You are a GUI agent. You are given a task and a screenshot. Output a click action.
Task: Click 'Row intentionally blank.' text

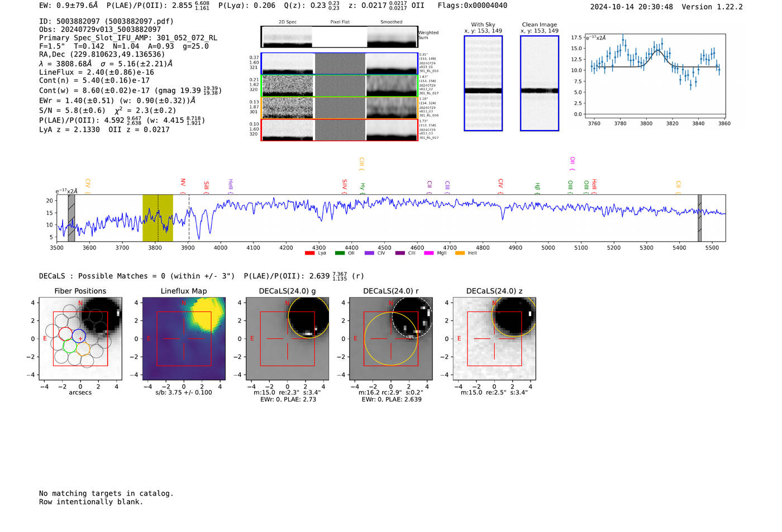tap(91, 502)
